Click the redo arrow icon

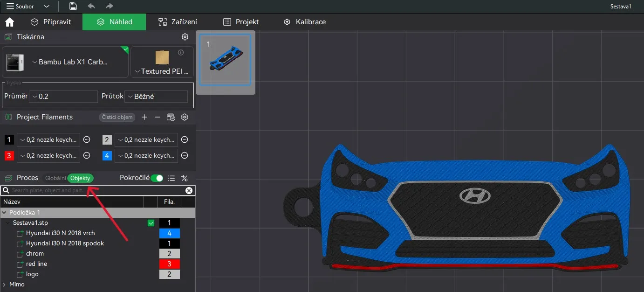pos(109,6)
